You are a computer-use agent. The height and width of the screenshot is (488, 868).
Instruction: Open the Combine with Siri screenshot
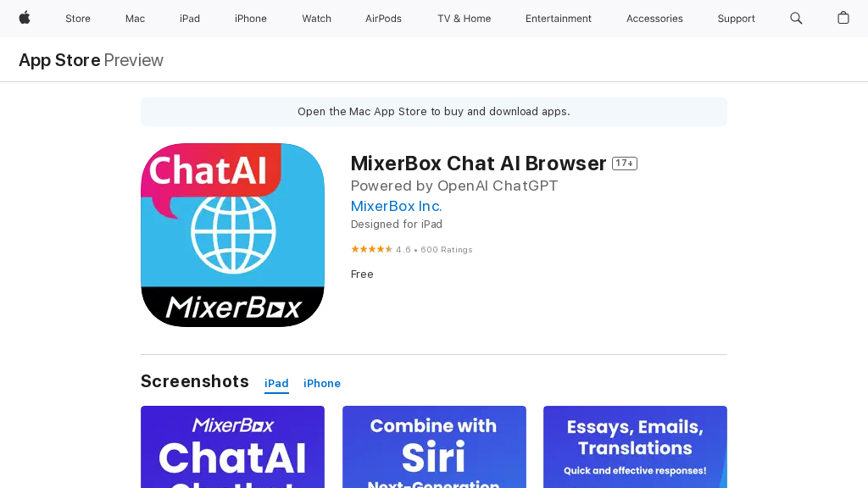coord(434,446)
